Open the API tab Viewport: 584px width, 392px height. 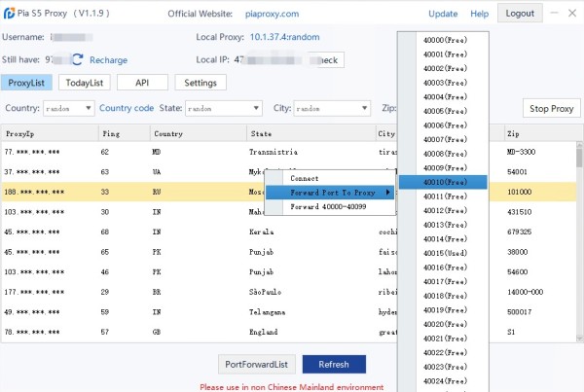coord(142,83)
